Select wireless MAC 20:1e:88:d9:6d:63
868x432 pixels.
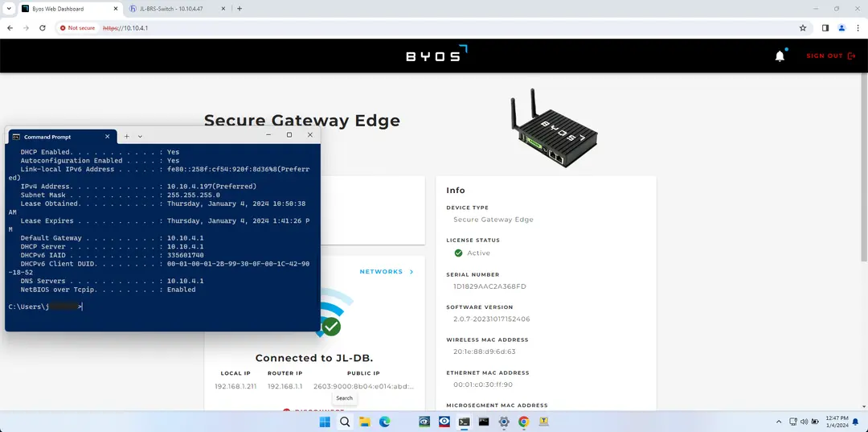(485, 352)
